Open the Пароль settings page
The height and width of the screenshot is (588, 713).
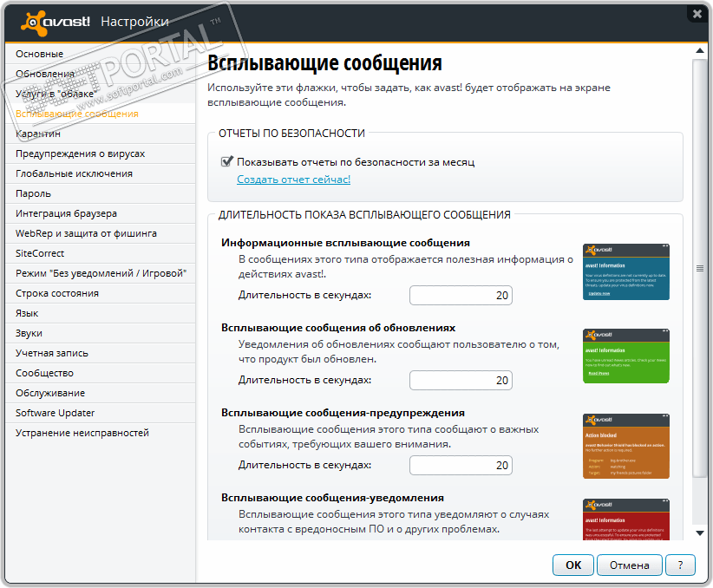(101, 193)
